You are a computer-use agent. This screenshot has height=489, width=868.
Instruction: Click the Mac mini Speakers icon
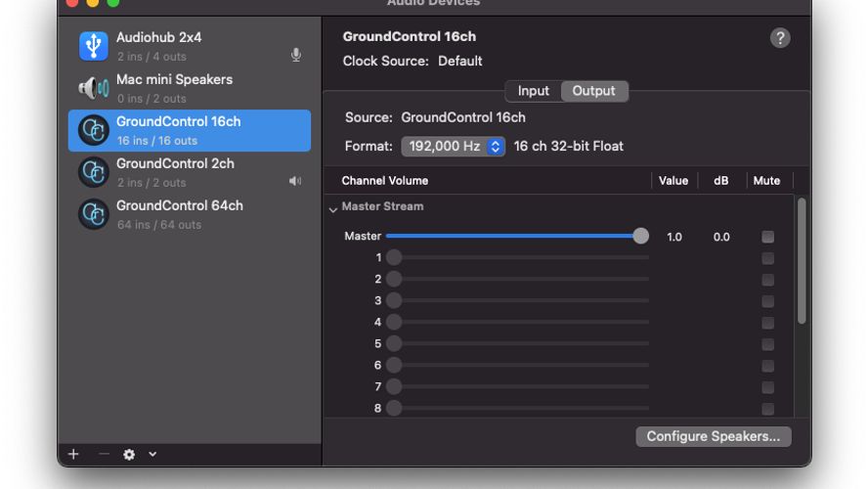pos(94,88)
